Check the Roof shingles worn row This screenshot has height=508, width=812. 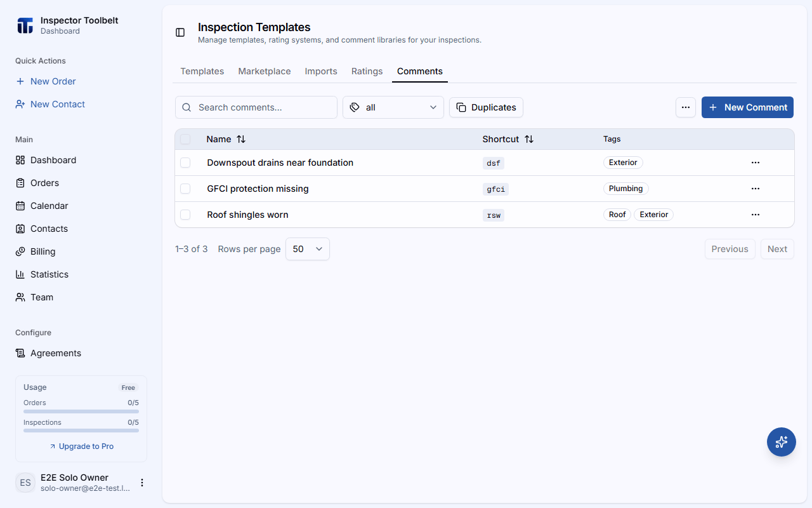click(185, 215)
